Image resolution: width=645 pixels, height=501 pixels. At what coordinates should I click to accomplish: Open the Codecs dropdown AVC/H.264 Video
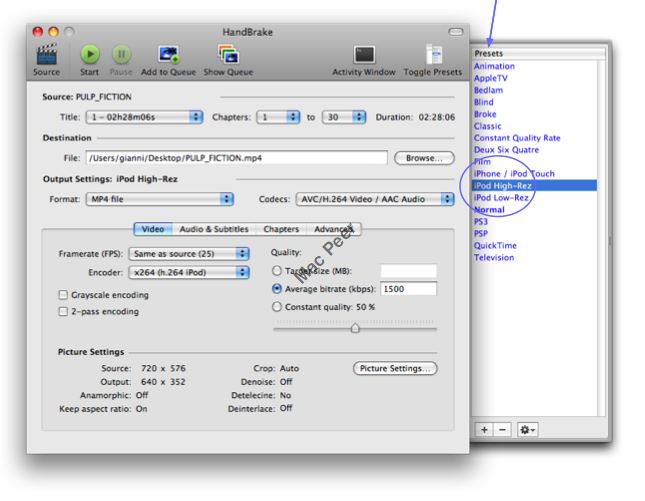pos(375,199)
